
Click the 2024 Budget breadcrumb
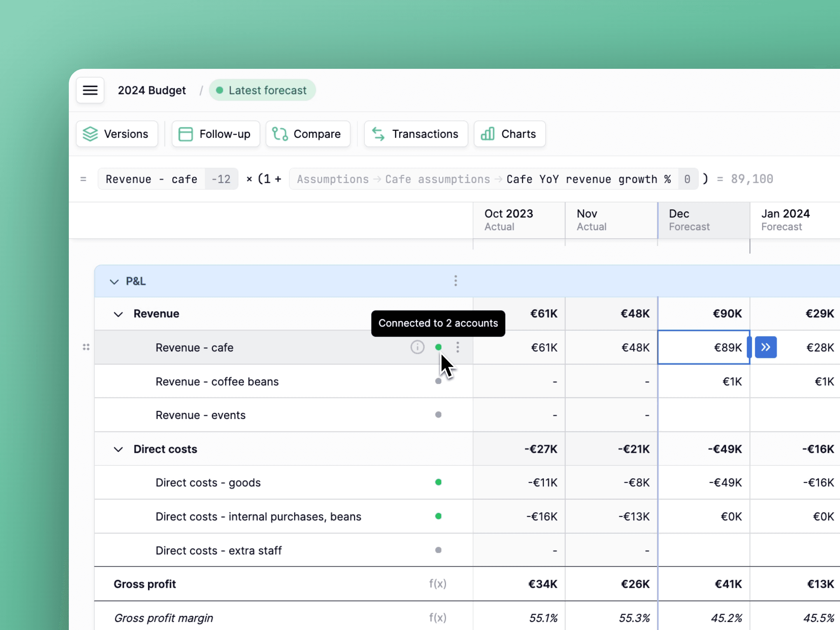(x=151, y=90)
